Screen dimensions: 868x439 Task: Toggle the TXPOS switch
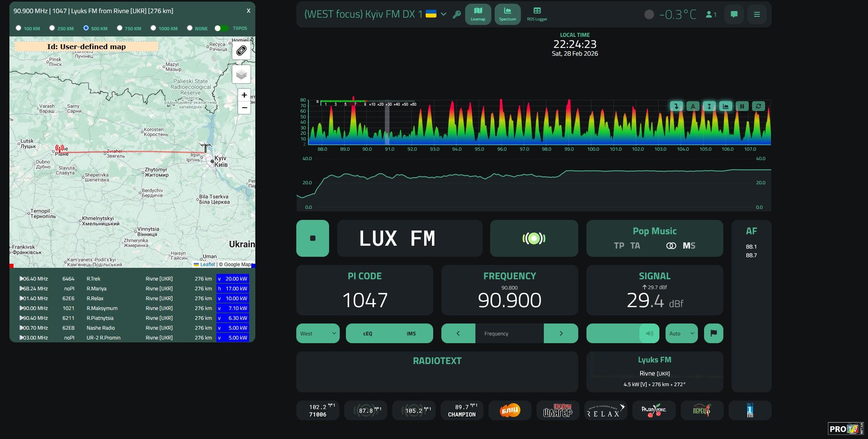(x=221, y=28)
